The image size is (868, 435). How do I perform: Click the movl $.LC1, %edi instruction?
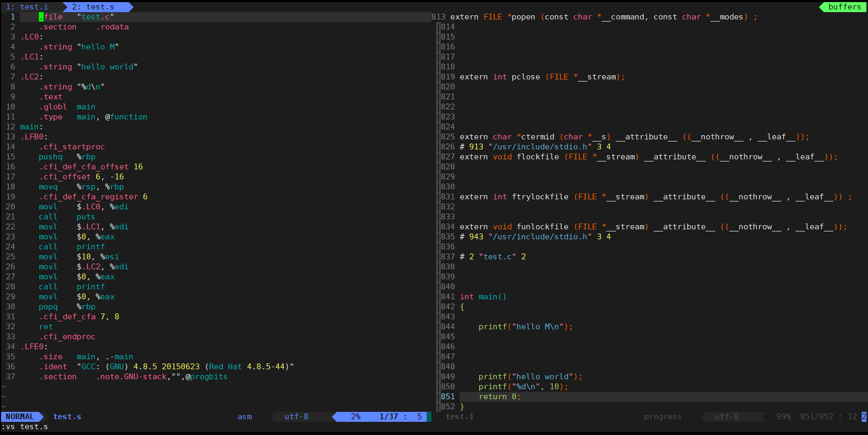point(84,227)
